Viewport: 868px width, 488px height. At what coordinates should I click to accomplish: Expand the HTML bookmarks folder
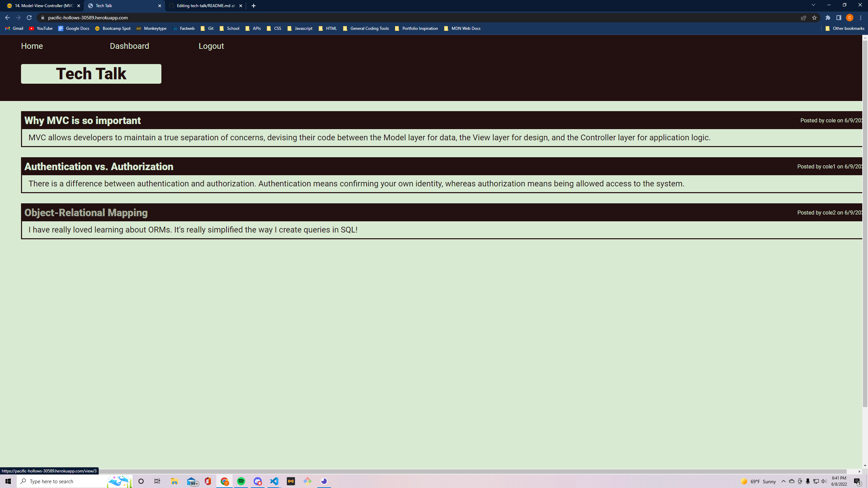(328, 28)
